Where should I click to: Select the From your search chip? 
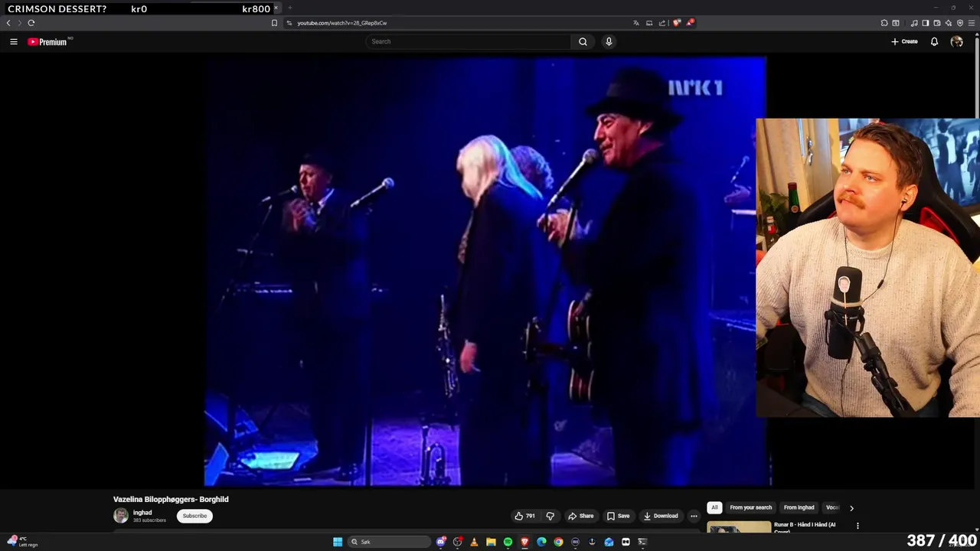(x=751, y=507)
